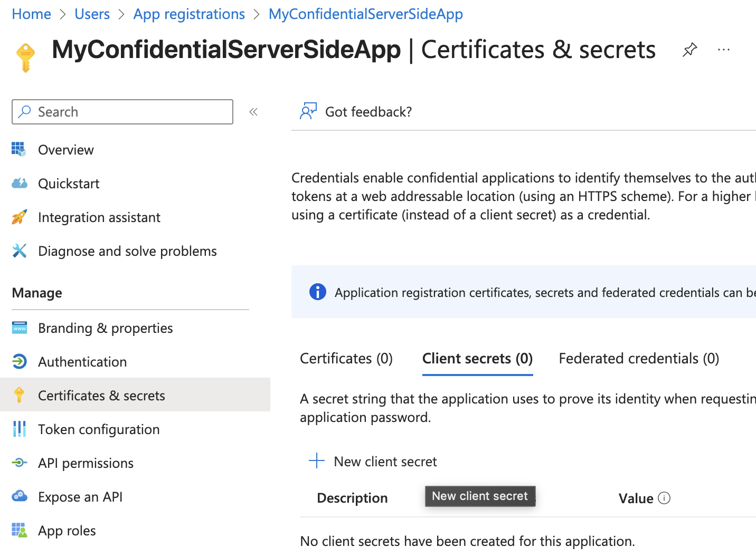The width and height of the screenshot is (756, 557).
Task: Open the ellipsis more options menu
Action: click(x=723, y=50)
